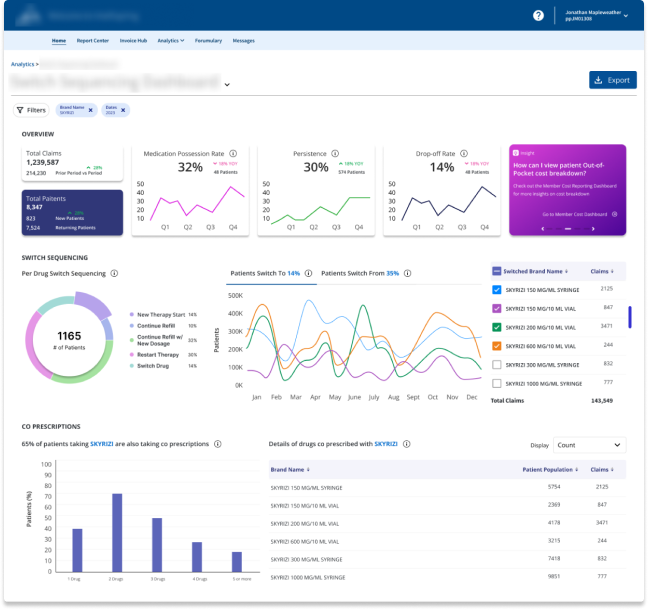This screenshot has width=648, height=610.
Task: Click Total Claims value 143,549
Action: pos(602,401)
